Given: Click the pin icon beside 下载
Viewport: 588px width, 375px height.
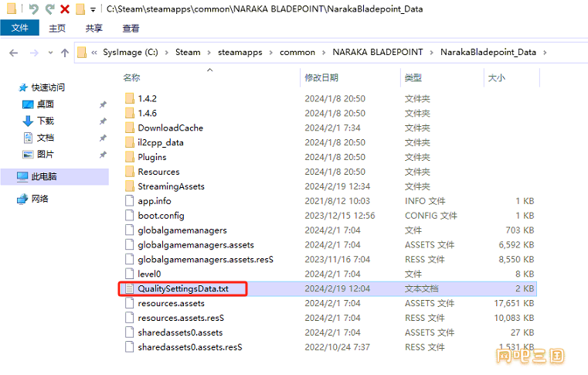Looking at the screenshot, I should [x=103, y=121].
